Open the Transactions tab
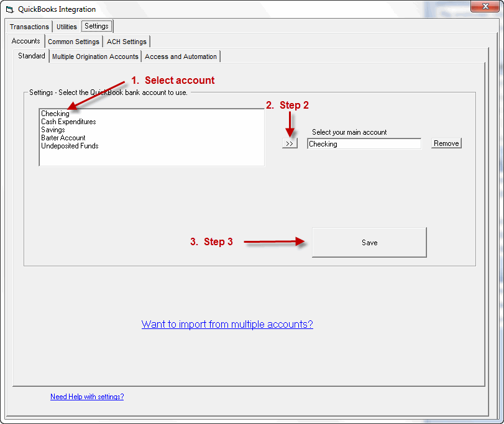 [29, 27]
